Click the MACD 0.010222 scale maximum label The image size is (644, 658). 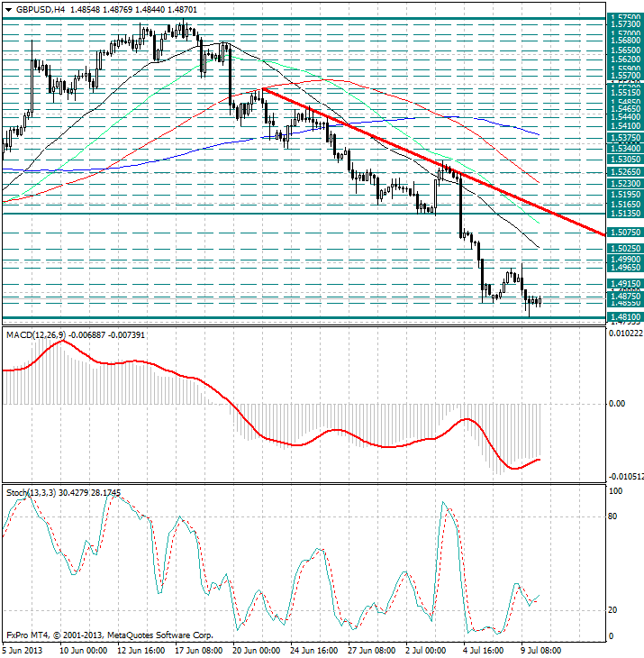(x=625, y=334)
